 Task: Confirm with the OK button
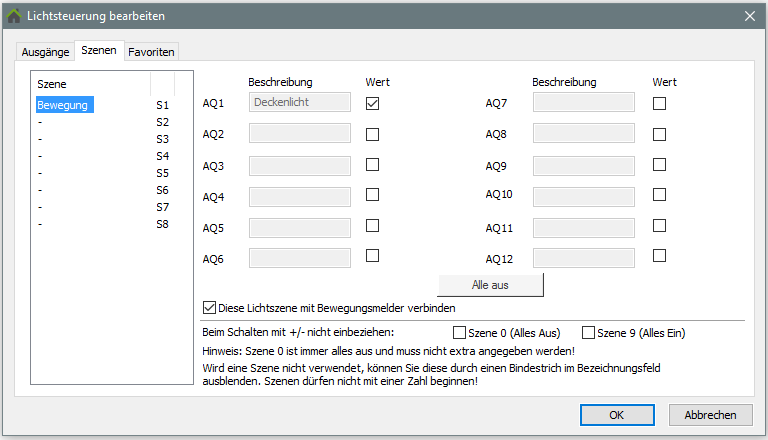pos(617,415)
